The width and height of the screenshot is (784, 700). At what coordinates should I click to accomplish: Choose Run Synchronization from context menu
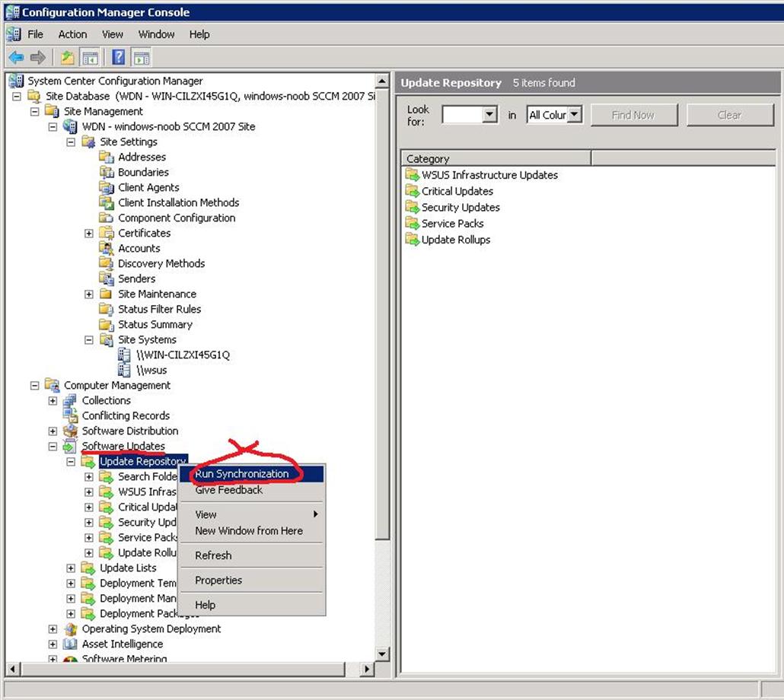click(x=252, y=474)
